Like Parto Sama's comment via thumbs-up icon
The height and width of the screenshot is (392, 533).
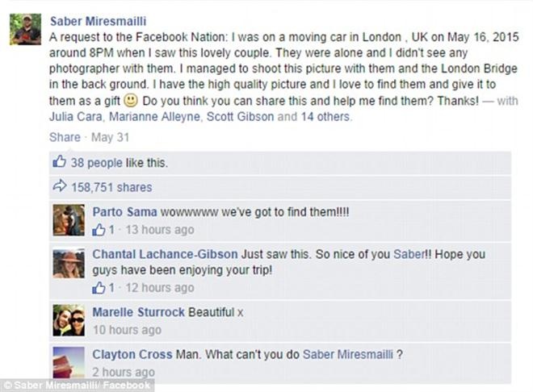point(99,230)
